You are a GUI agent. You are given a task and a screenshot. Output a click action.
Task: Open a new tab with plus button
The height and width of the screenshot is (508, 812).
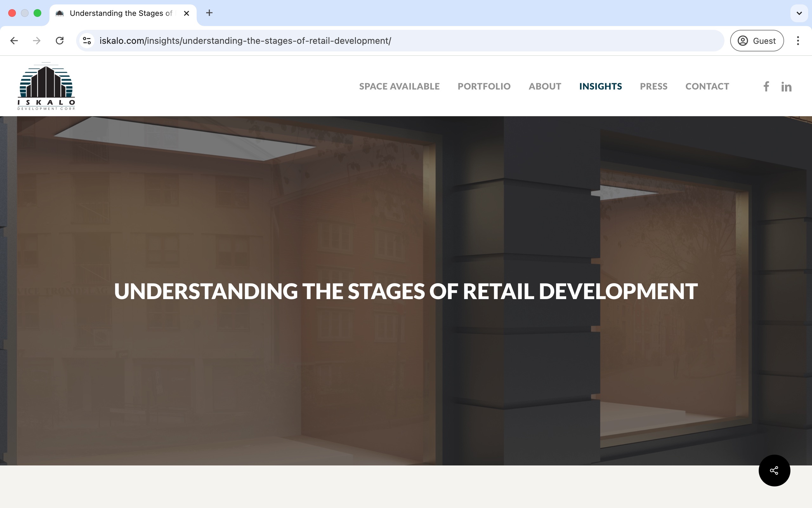pos(209,13)
